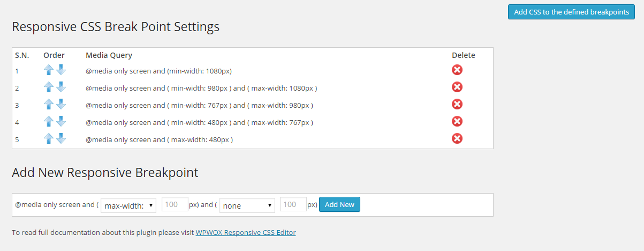
Task: Delete breakpoint 2 media query
Action: pos(457,87)
